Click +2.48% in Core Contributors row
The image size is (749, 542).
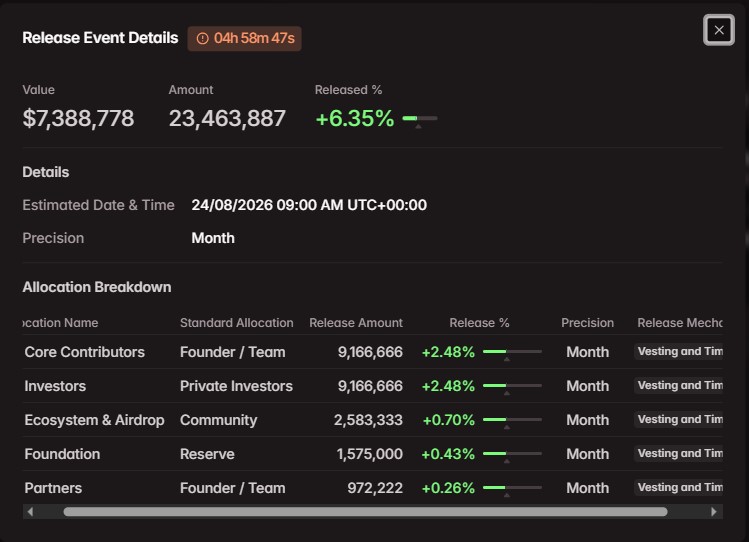coord(448,352)
